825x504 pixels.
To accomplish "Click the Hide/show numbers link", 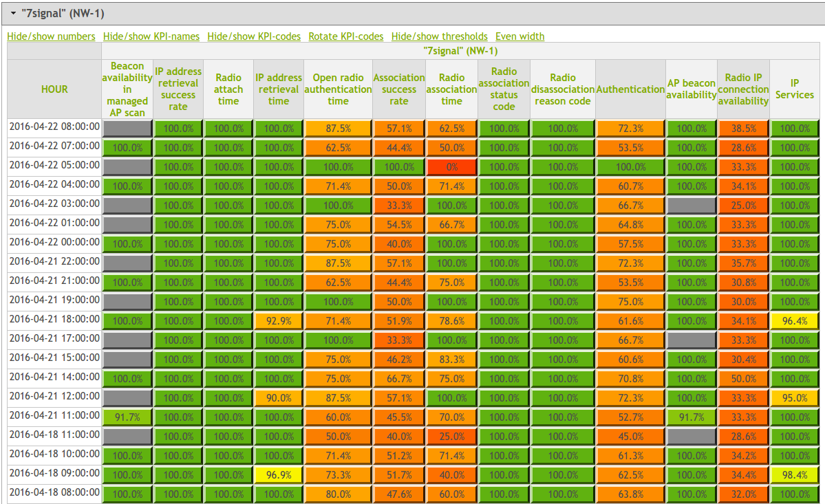I will (51, 36).
